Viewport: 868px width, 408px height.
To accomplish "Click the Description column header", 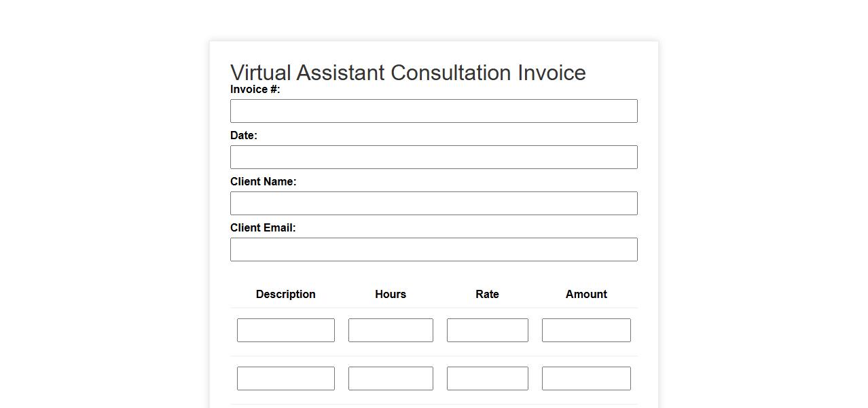I will [285, 294].
